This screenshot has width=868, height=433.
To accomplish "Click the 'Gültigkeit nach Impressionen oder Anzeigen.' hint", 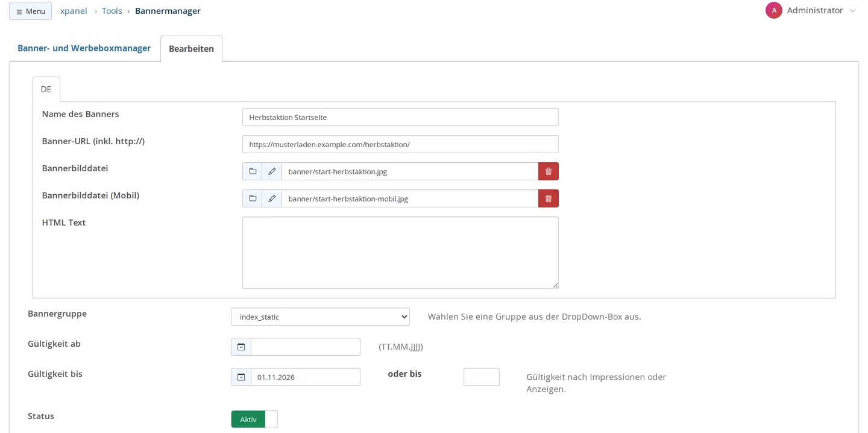I will click(596, 383).
